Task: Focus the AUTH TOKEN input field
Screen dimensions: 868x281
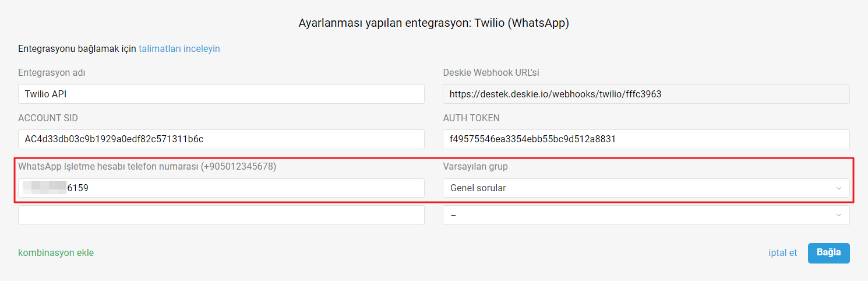Action: (x=646, y=139)
